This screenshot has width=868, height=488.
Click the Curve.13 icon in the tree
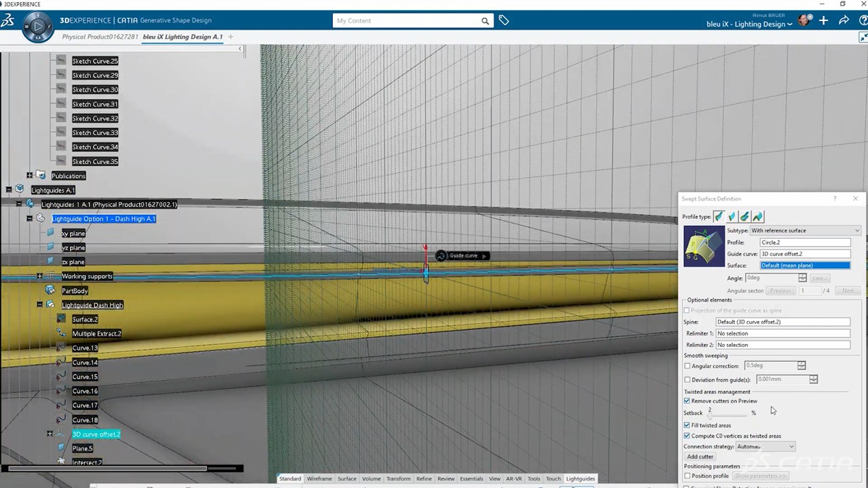[x=61, y=348]
